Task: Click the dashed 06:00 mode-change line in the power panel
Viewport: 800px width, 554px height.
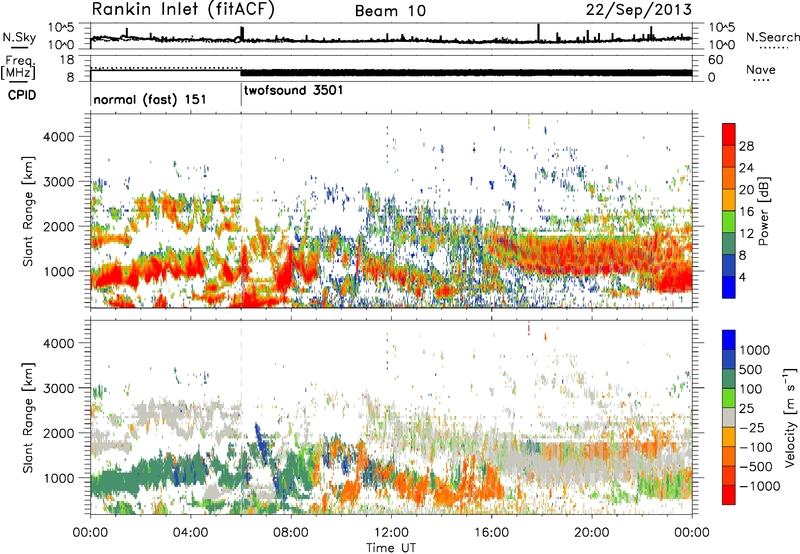Action: tap(241, 211)
